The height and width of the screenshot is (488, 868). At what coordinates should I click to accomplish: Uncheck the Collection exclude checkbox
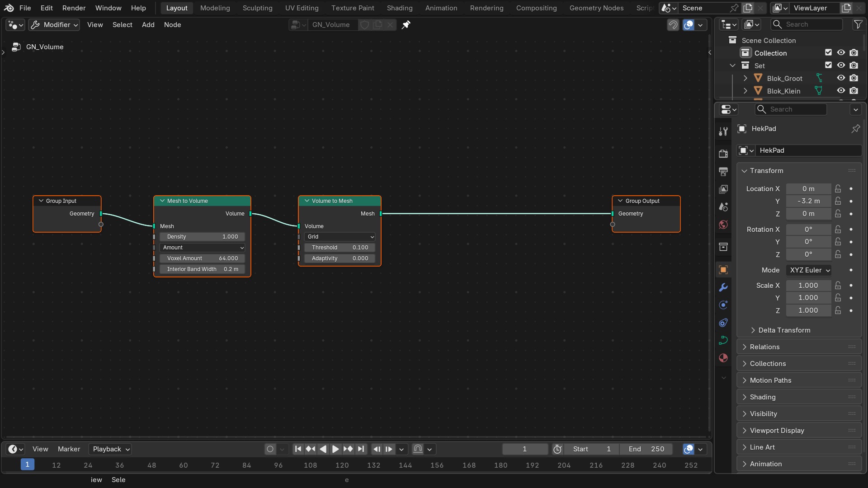tap(828, 53)
